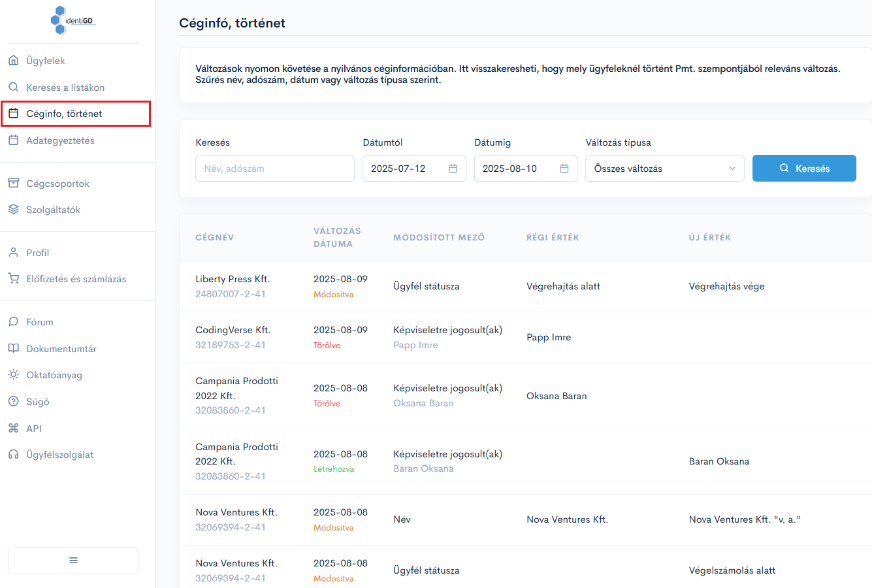
Task: Click the Előfizetés és számlázás cart icon
Action: (x=13, y=279)
